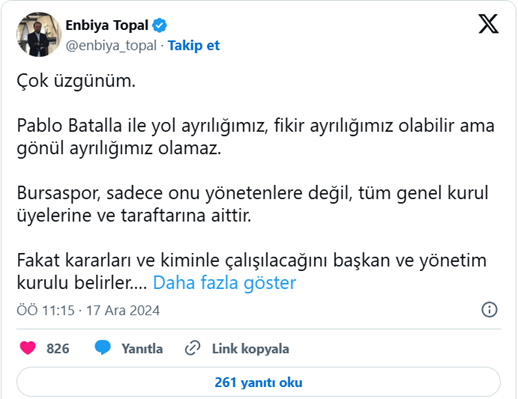
Task: Click the blue reply bubble icon
Action: [103, 348]
